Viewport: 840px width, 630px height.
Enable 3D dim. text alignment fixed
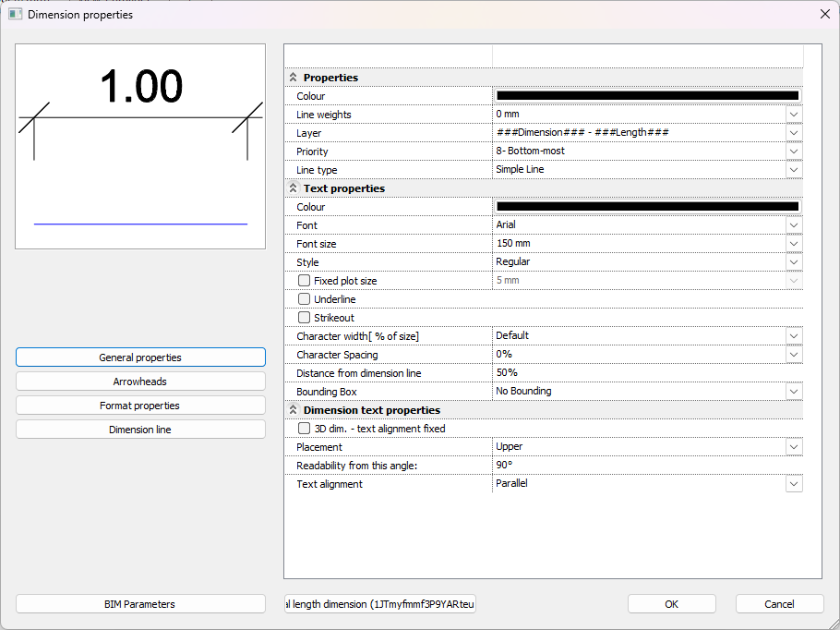[304, 429]
